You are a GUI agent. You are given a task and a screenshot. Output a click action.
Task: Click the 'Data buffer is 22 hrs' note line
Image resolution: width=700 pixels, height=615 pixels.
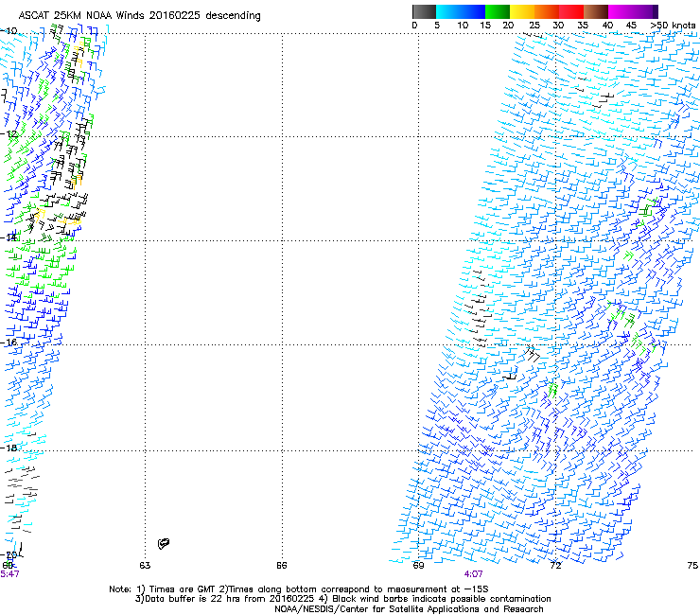[342, 599]
